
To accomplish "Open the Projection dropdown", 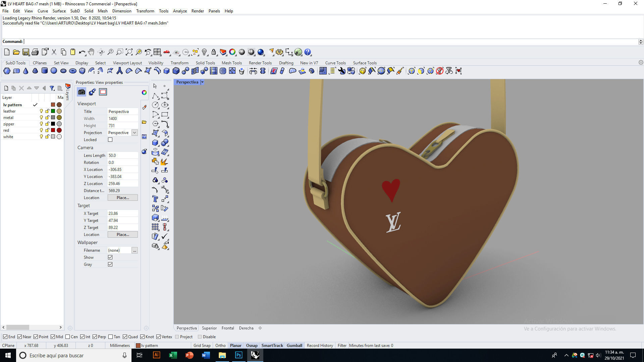I will point(135,133).
